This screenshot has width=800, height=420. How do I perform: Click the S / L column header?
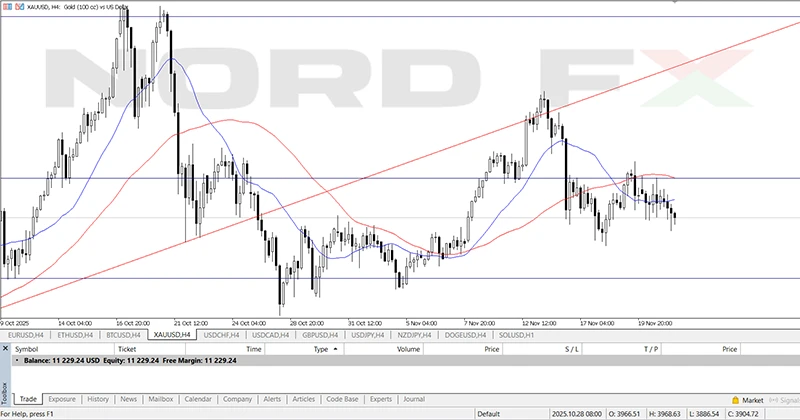point(542,349)
